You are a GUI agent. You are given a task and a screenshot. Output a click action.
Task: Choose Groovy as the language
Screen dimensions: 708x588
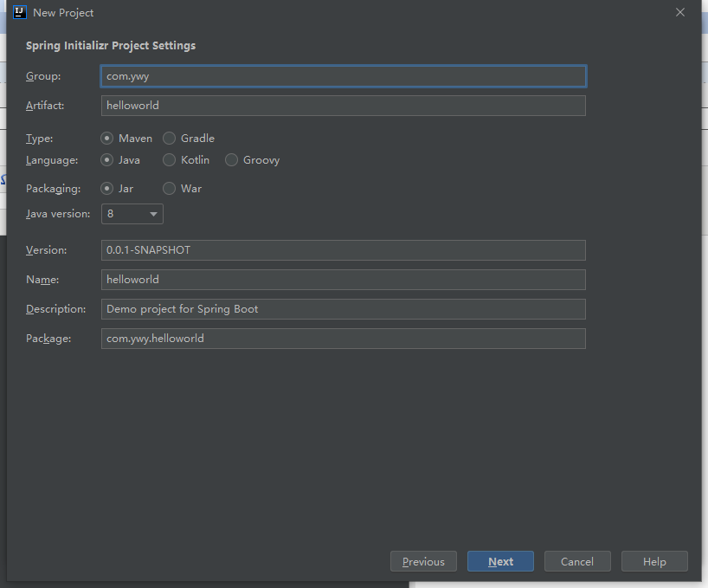[x=232, y=160]
